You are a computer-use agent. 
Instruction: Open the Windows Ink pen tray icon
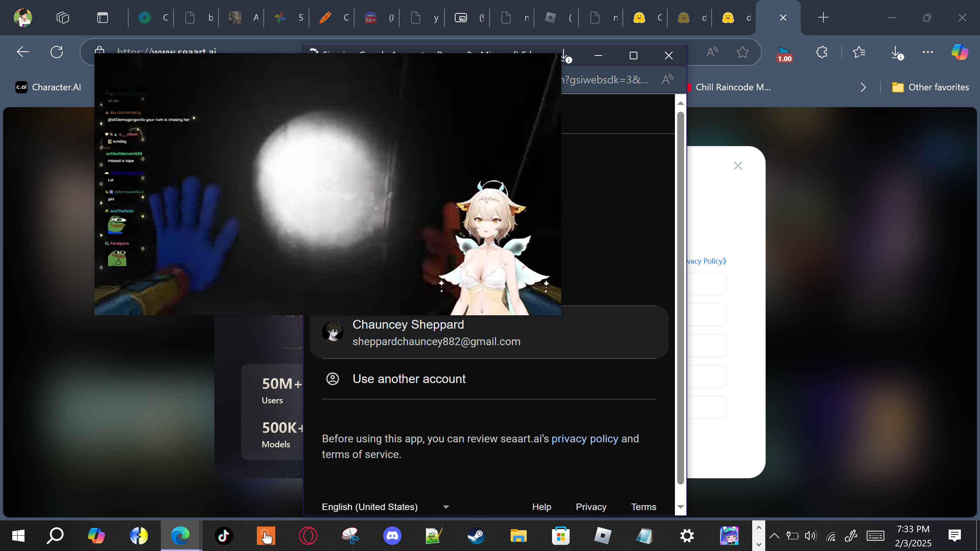851,536
